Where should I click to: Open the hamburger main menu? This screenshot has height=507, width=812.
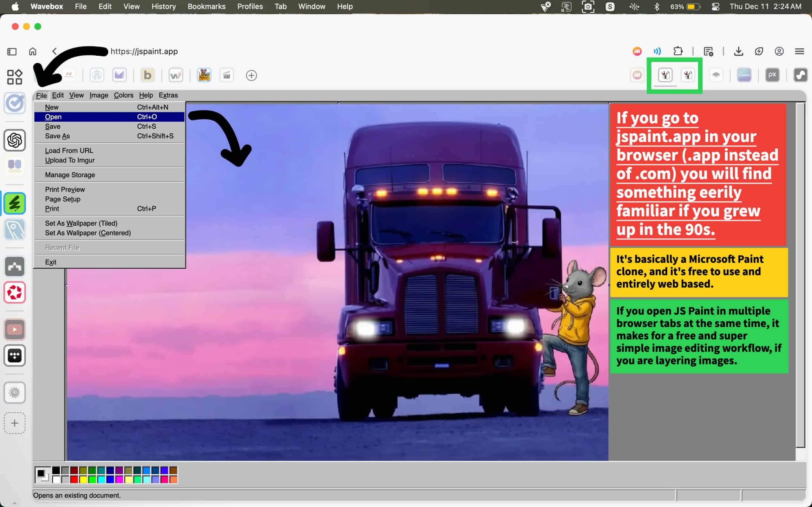click(799, 51)
